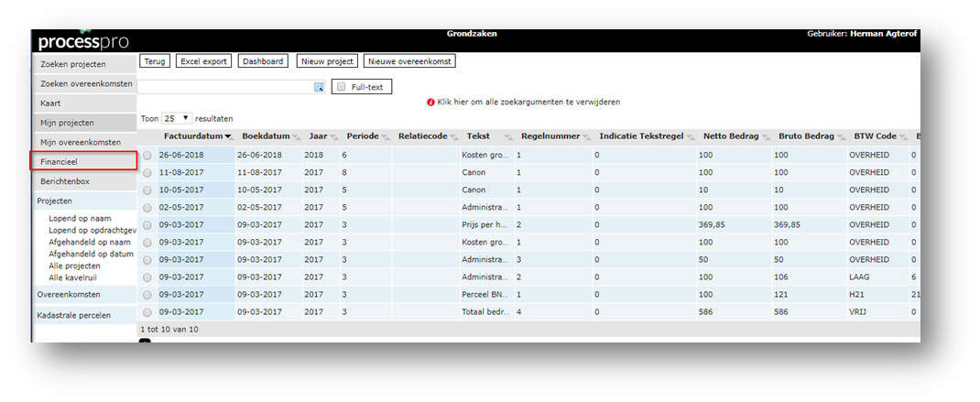
Task: Expand the Kadastrale percelen sidebar section
Action: 74,315
